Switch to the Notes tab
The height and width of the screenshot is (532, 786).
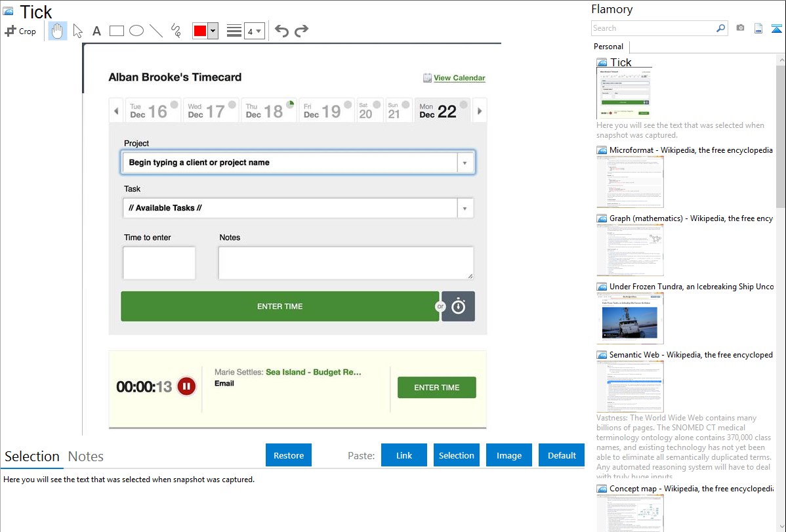coord(86,457)
